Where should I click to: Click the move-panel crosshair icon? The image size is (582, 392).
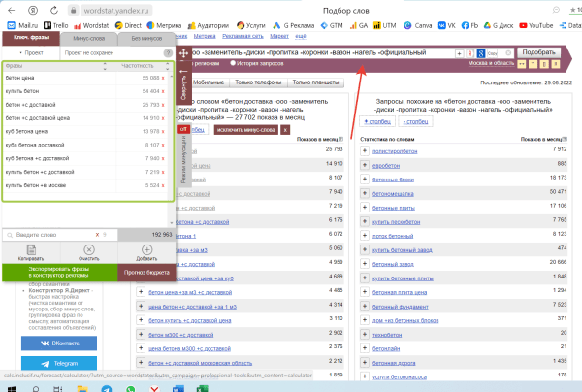pos(183,52)
